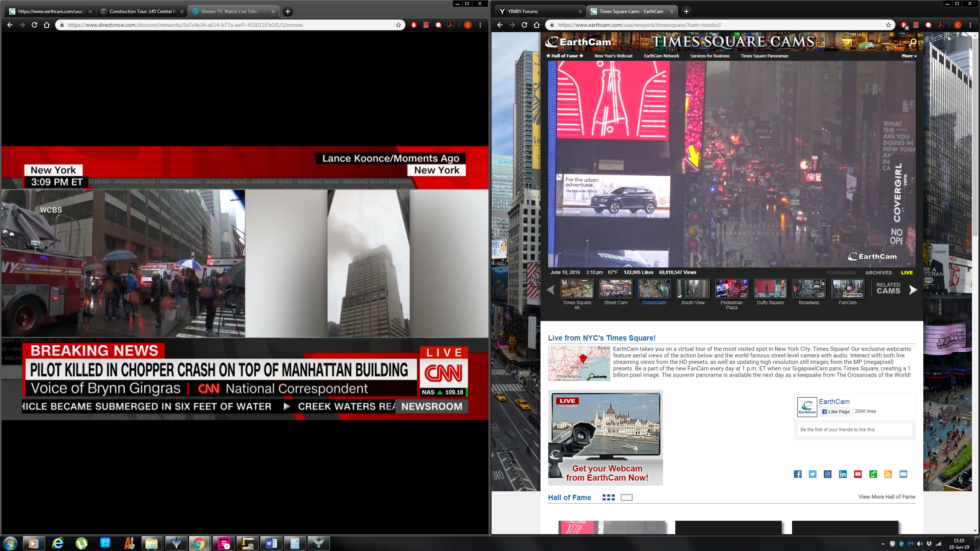The image size is (980, 551).
Task: Open New Year's Webcast menu item
Action: point(613,56)
